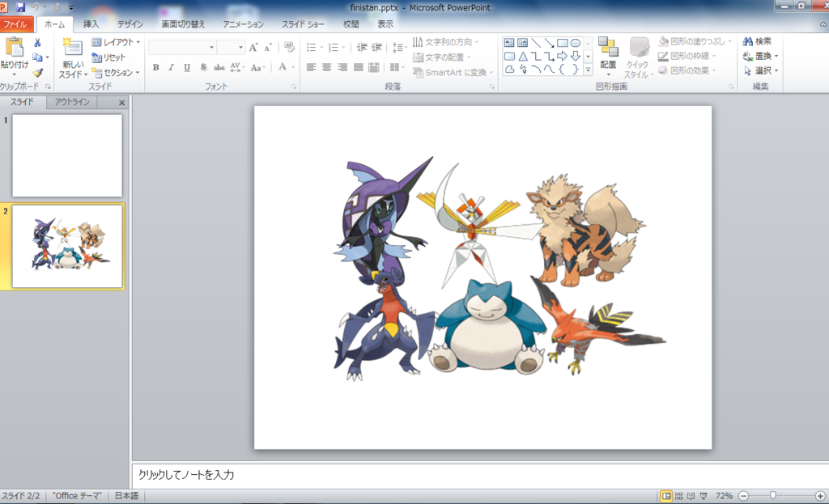Click the 72% zoom level
This screenshot has width=829, height=504.
click(724, 496)
